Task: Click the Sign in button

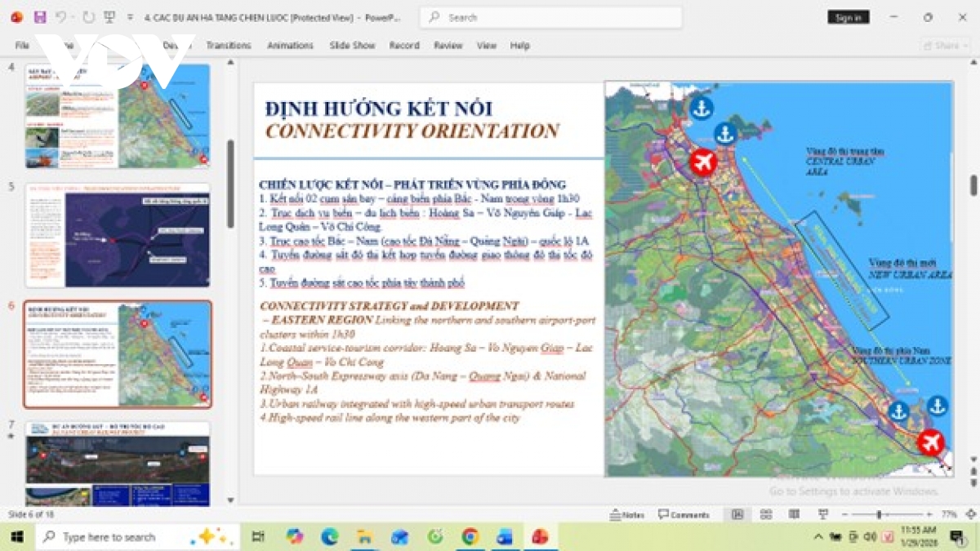Action: click(849, 17)
